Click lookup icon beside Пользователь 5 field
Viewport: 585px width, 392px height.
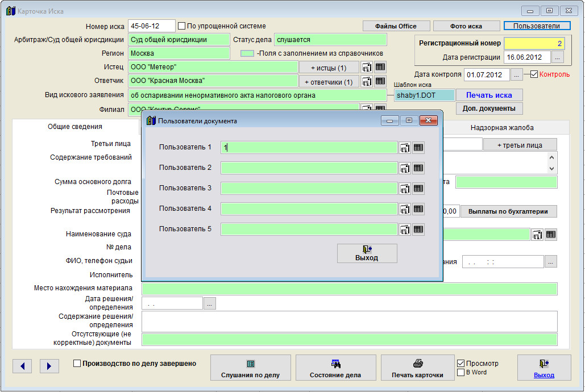point(405,230)
